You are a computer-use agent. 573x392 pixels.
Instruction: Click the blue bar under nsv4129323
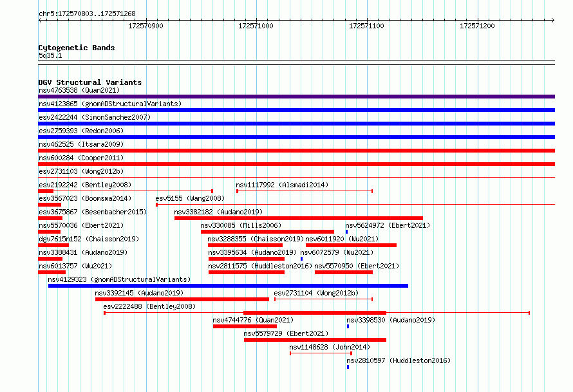coord(228,286)
